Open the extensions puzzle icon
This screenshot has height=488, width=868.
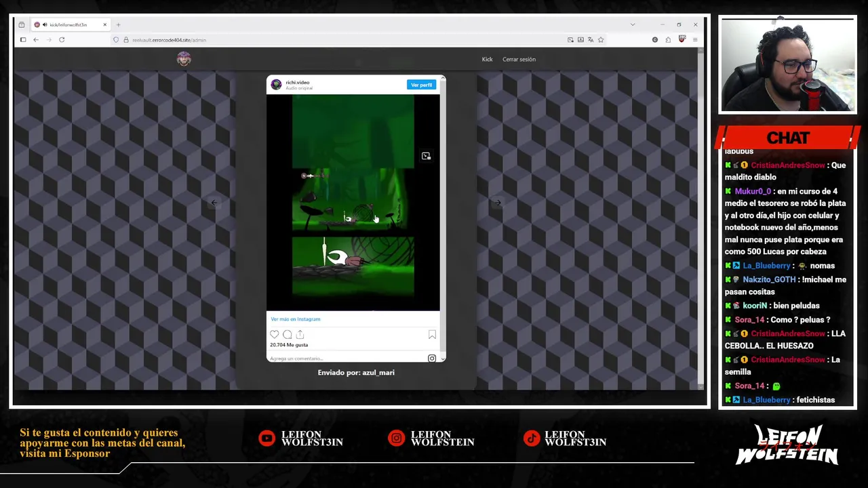[x=668, y=40]
